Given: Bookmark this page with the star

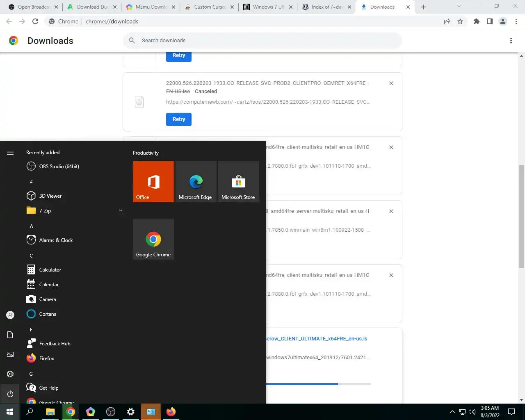Looking at the screenshot, I should [460, 21].
